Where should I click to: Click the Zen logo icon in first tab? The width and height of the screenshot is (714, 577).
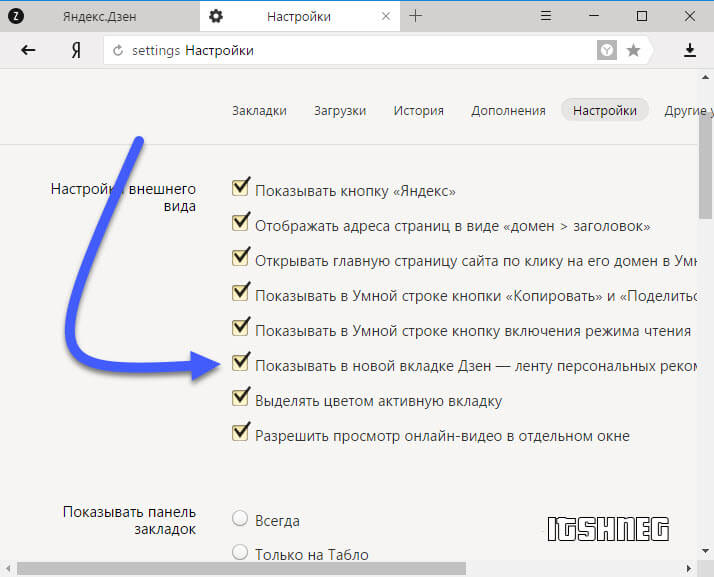point(16,16)
